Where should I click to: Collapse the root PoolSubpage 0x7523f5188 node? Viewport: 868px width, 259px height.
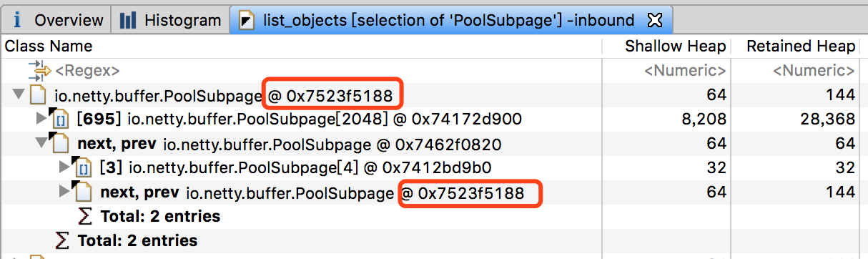(17, 94)
